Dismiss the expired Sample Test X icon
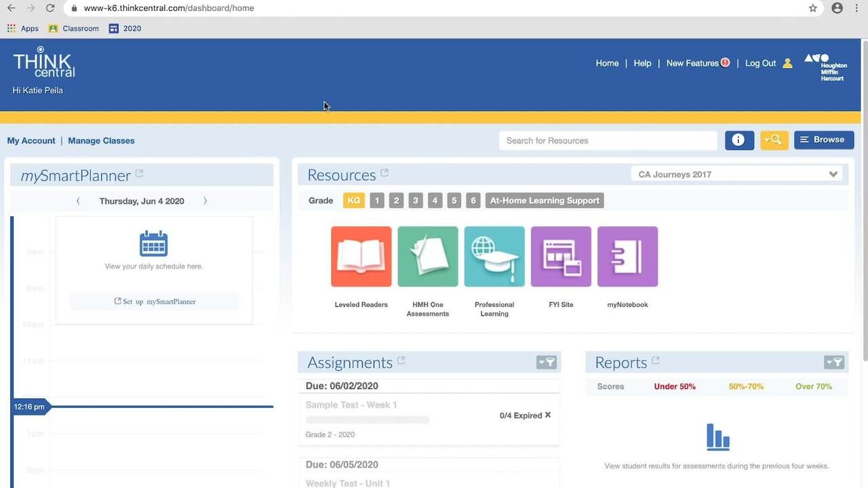This screenshot has height=488, width=868. tap(548, 415)
